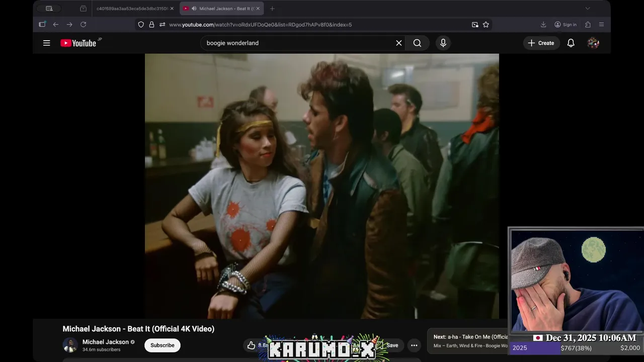View site info via the padlock icon
The height and width of the screenshot is (362, 644).
151,25
